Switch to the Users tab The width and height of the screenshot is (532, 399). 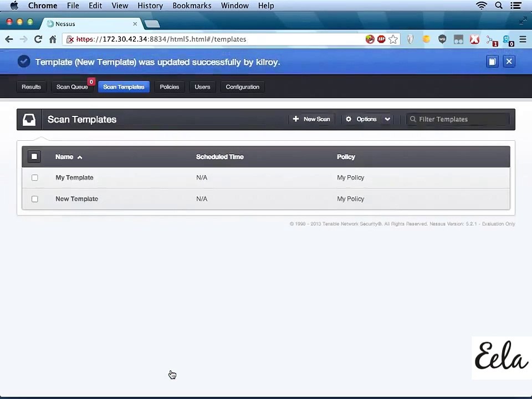pos(202,87)
